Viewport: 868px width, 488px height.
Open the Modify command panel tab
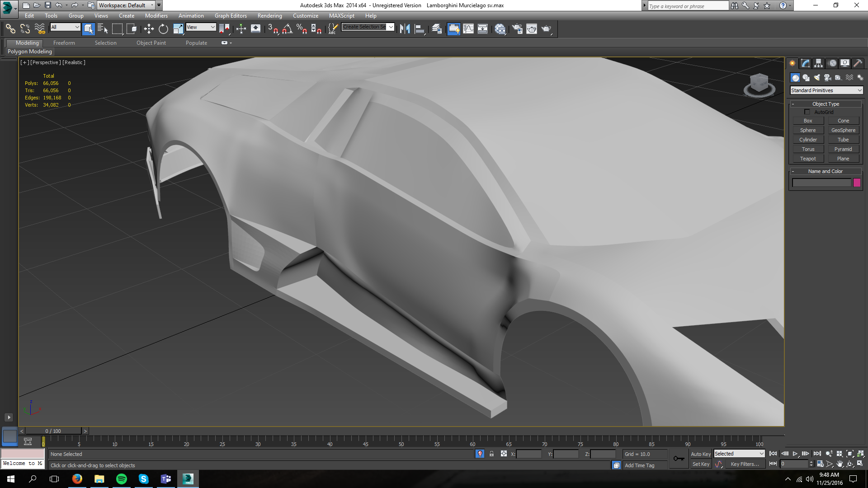tap(805, 63)
